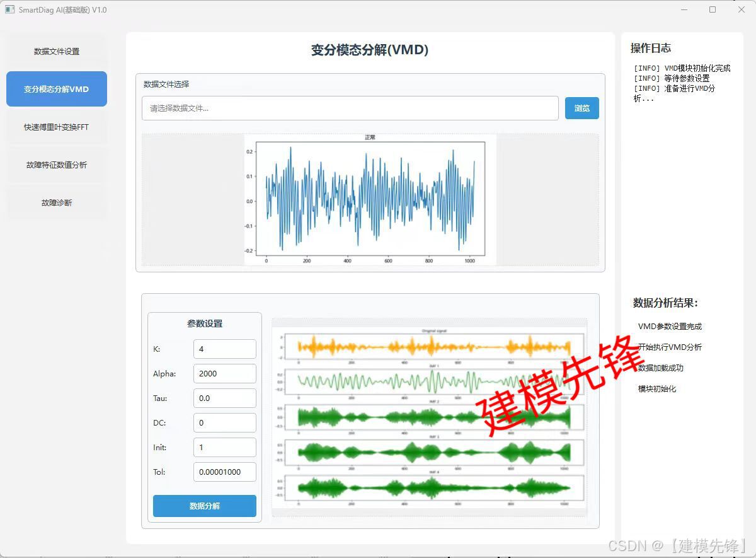Click the 数据分析结果 heading
756x558 pixels.
(665, 303)
